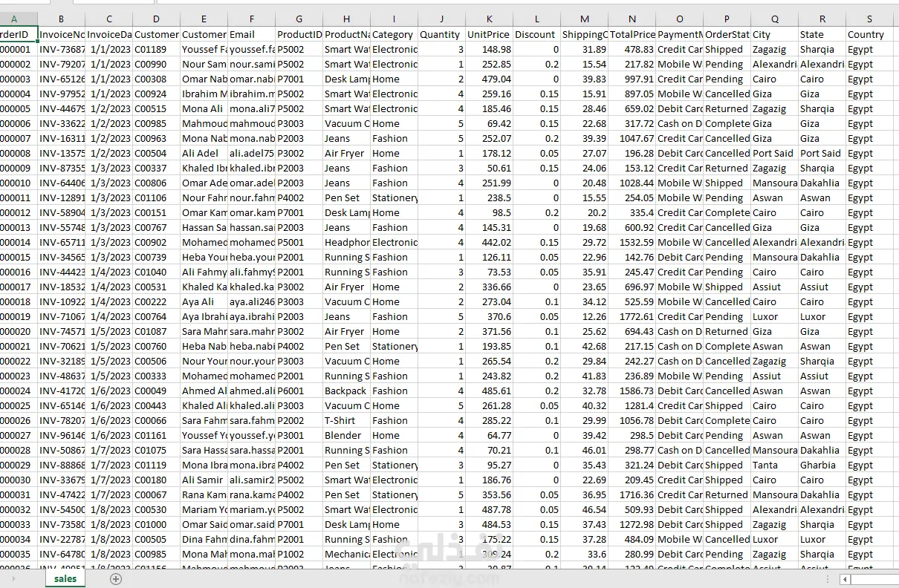Select column B header
Viewport: 899px width, 588px height.
pos(61,19)
